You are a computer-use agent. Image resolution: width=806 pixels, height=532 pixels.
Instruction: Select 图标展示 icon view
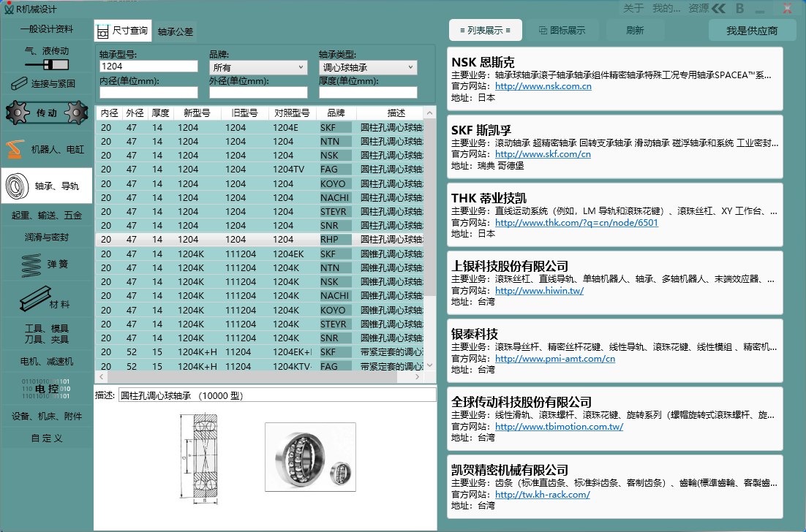pos(562,30)
